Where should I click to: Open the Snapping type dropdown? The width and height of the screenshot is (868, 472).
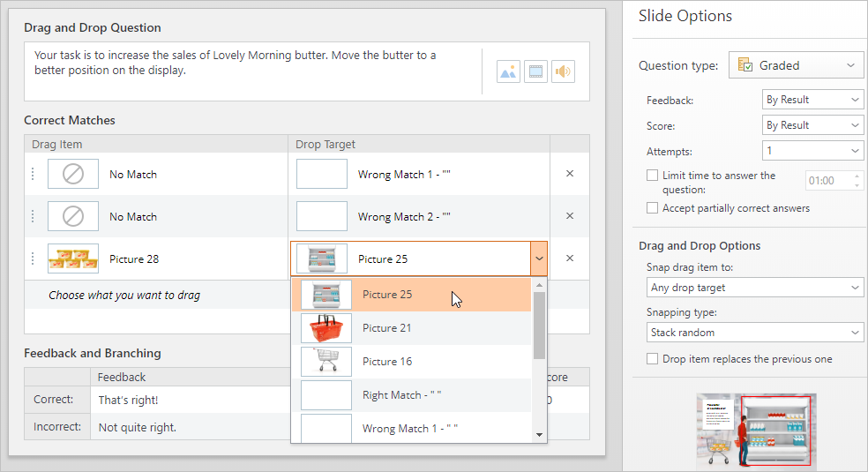[x=754, y=333]
